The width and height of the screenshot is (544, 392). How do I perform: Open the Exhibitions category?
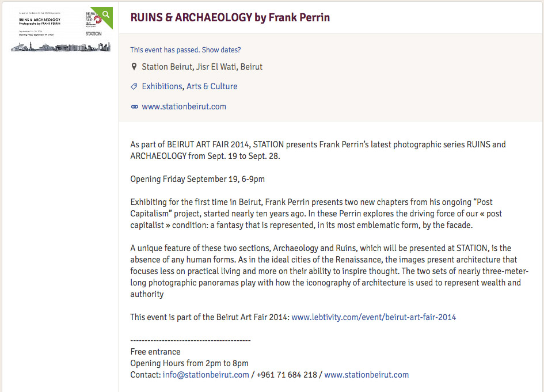point(162,86)
